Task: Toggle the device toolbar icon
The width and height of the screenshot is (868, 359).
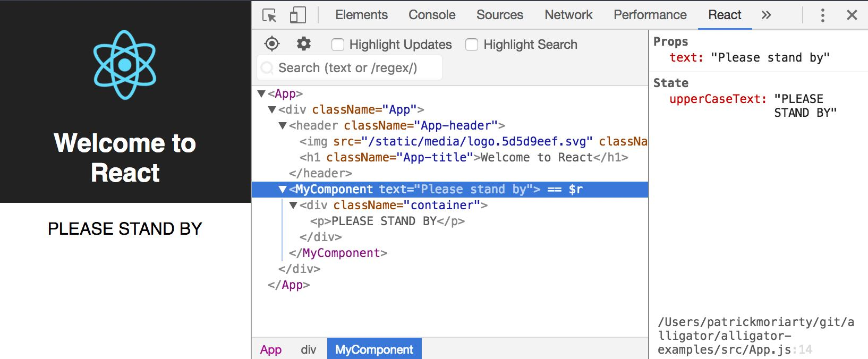Action: click(297, 15)
